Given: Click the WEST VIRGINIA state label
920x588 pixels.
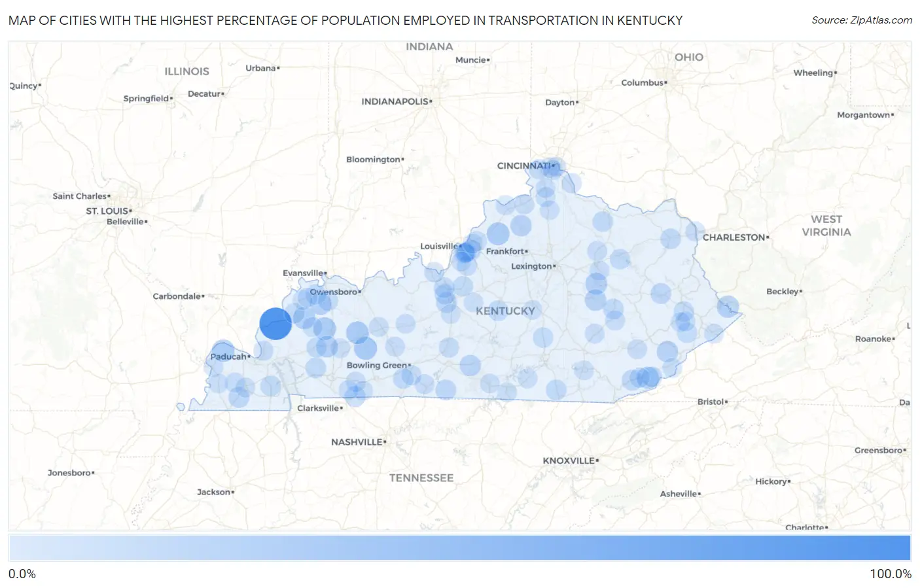Looking at the screenshot, I should tap(826, 226).
